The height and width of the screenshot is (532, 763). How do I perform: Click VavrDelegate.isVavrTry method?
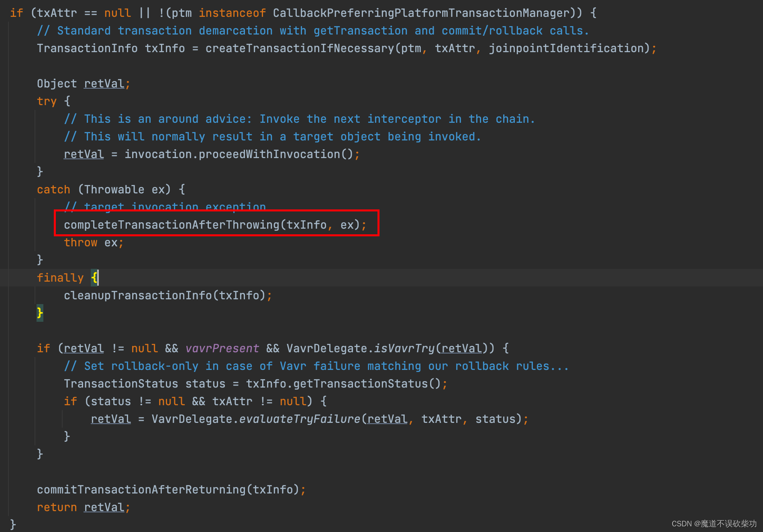[361, 349]
